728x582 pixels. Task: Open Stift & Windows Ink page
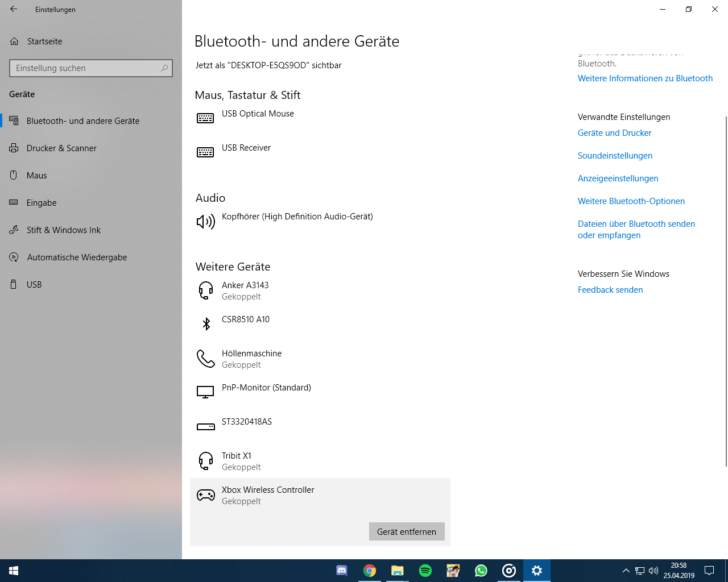point(91,230)
